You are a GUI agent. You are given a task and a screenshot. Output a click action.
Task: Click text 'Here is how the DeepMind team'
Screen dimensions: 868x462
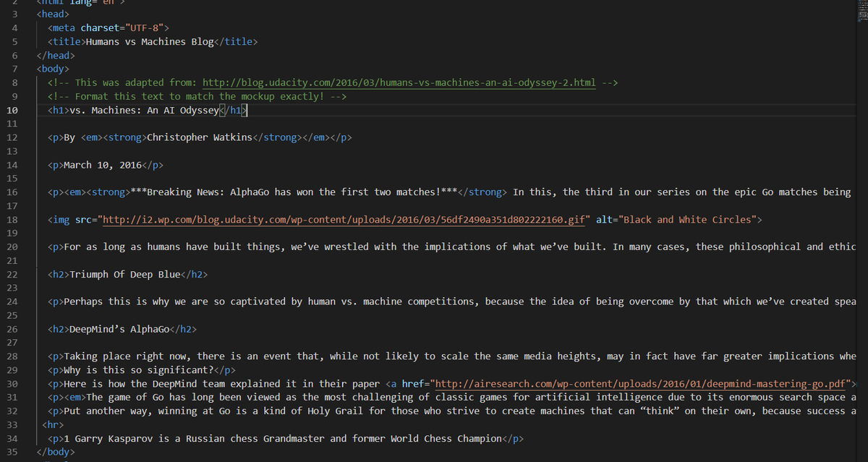144,383
